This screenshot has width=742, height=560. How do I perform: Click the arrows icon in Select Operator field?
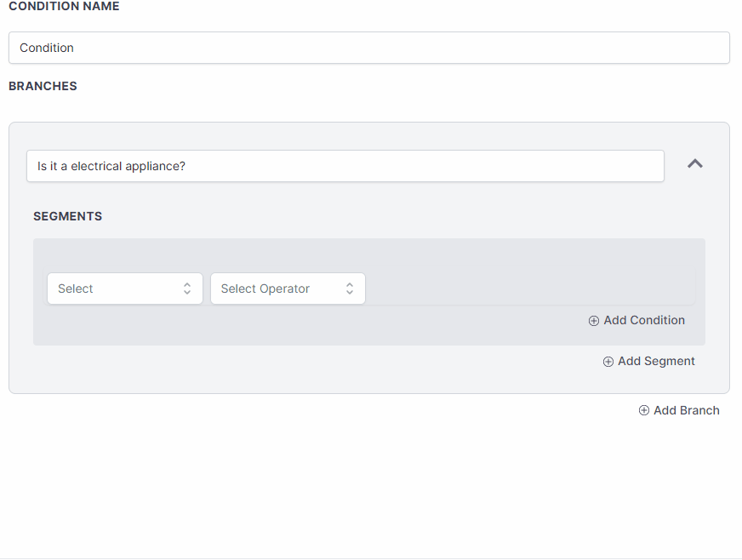point(350,289)
